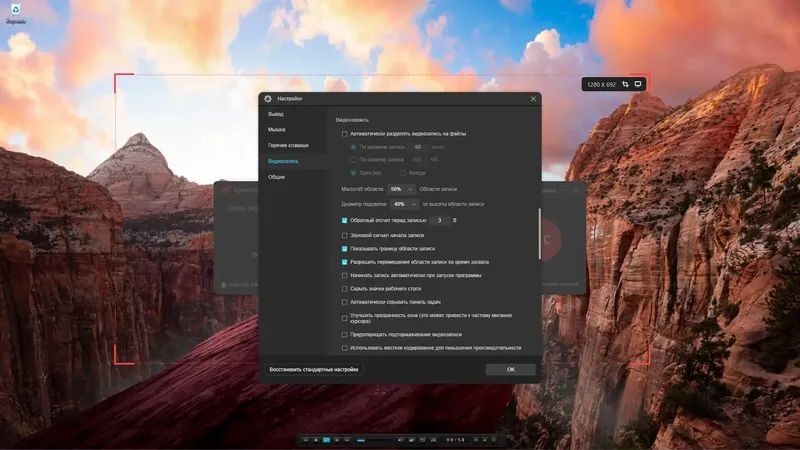Uncheck Разрешить перемещение области записи во время захвата
The height and width of the screenshot is (450, 800).
coord(344,262)
